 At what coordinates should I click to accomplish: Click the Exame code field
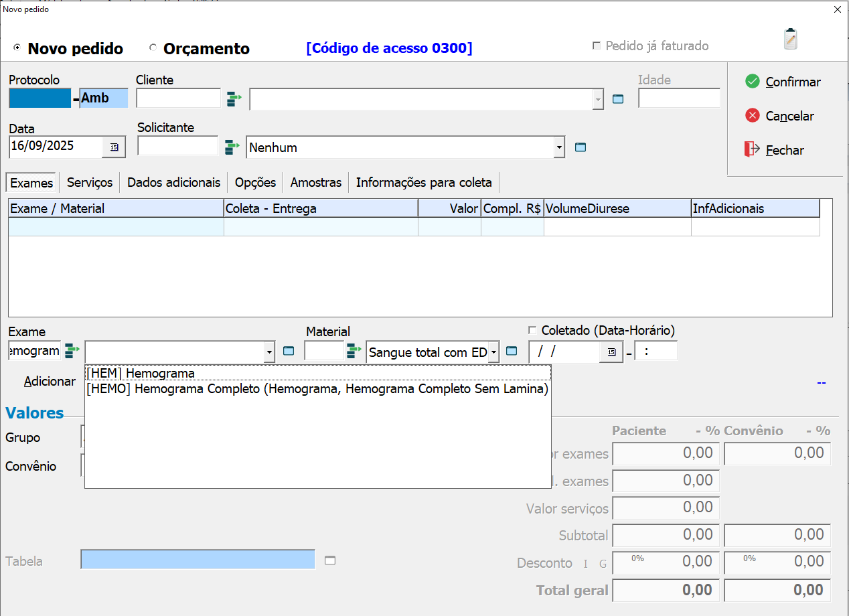35,351
